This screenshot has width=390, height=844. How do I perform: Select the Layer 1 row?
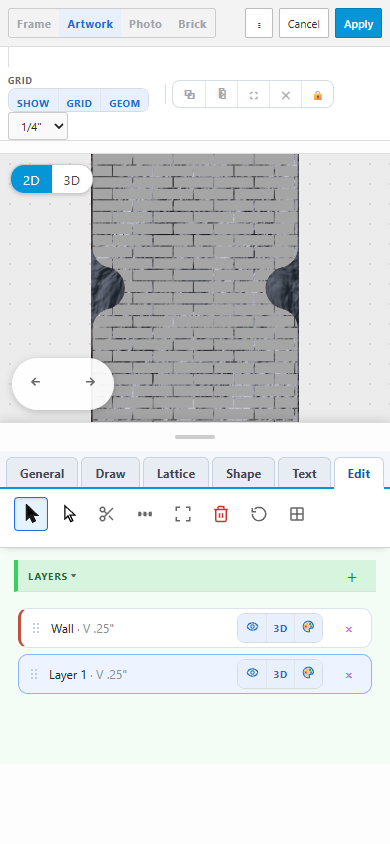[x=195, y=674]
